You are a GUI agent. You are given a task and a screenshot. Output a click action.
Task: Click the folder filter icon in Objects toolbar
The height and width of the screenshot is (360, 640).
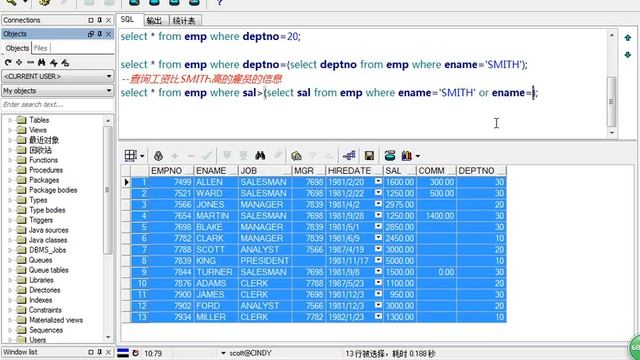(65, 62)
